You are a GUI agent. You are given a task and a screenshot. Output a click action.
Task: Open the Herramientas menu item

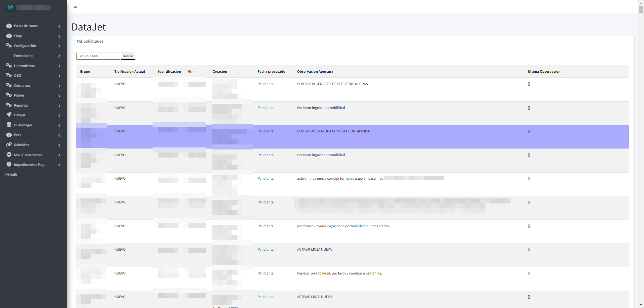pos(24,66)
